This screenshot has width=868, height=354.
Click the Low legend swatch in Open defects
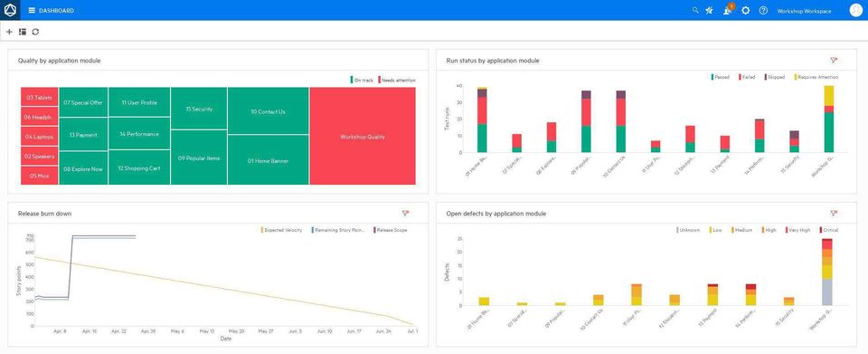pyautogui.click(x=711, y=229)
